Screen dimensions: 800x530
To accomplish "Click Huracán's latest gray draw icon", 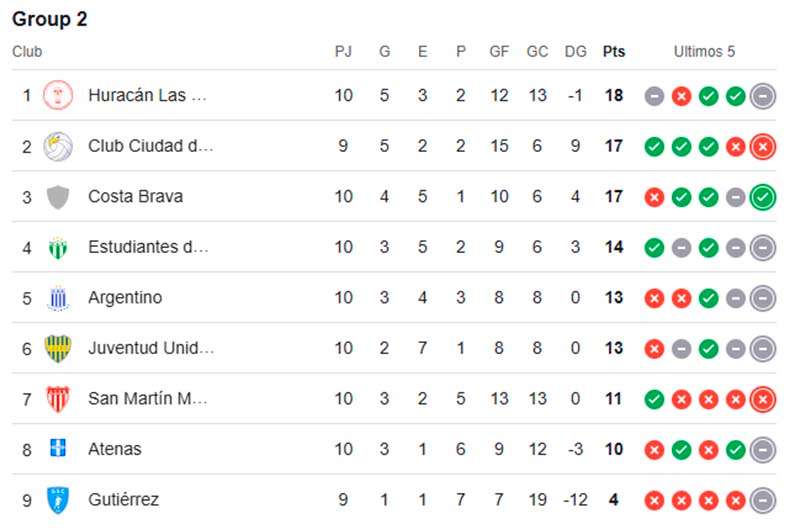I will tap(763, 96).
